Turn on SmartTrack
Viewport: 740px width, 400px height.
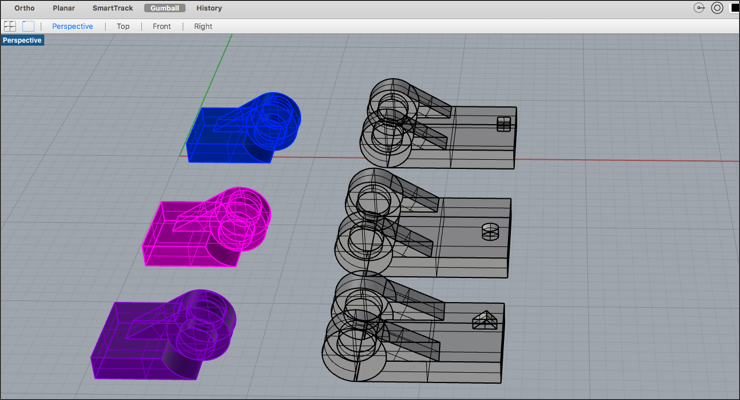[x=113, y=8]
